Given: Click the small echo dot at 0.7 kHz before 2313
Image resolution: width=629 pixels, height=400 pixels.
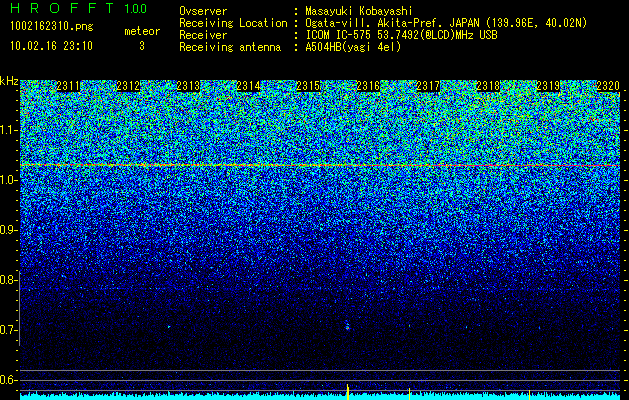Looking at the screenshot, I should pos(169,327).
